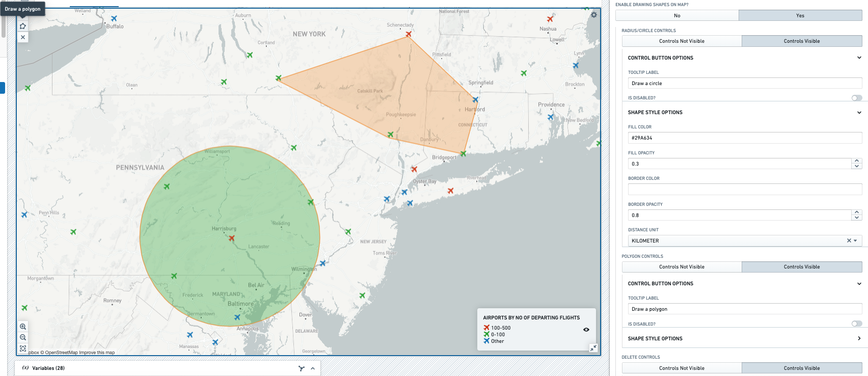Click the green airplane marker near Bridgeport

(x=463, y=153)
